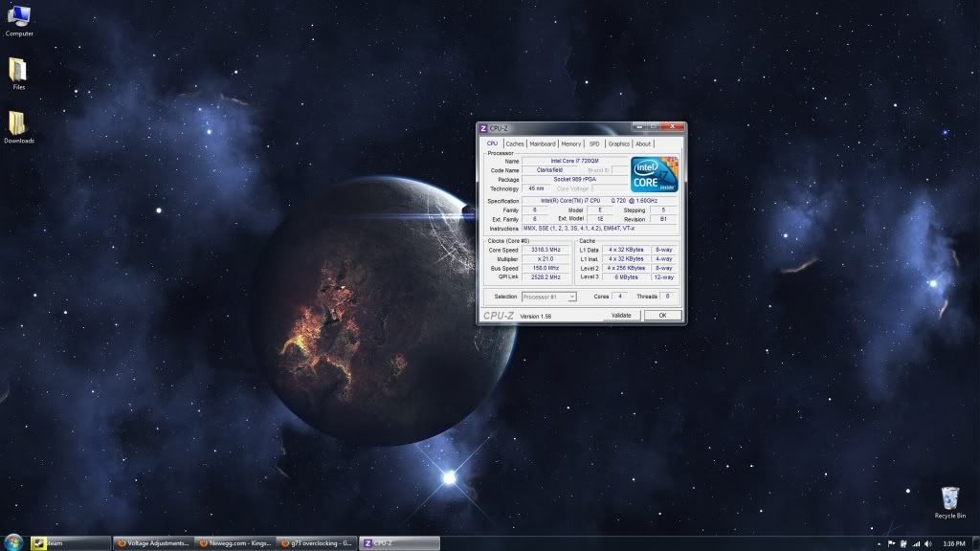The height and width of the screenshot is (551, 980).
Task: Open Action Center flag tray icon
Action: (891, 544)
